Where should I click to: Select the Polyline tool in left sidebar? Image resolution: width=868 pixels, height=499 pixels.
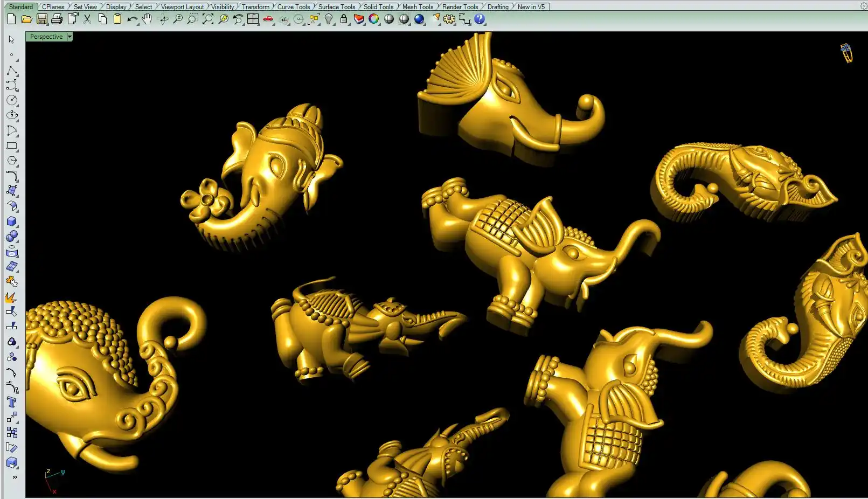pos(12,71)
